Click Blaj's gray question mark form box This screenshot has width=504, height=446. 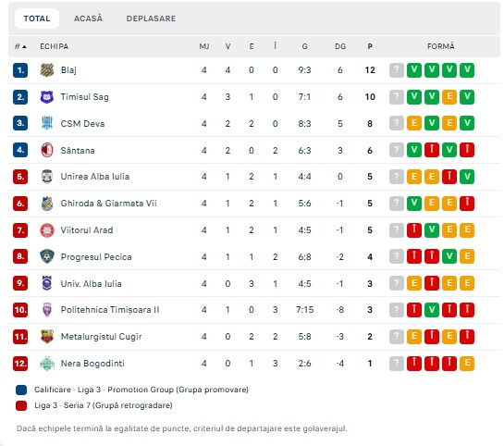(397, 70)
